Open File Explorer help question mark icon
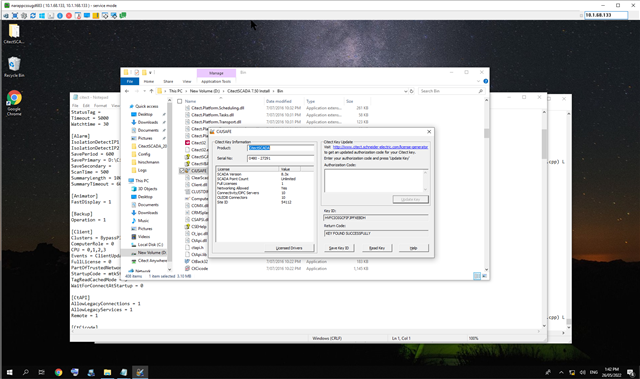This screenshot has width=640, height=379. coord(485,81)
